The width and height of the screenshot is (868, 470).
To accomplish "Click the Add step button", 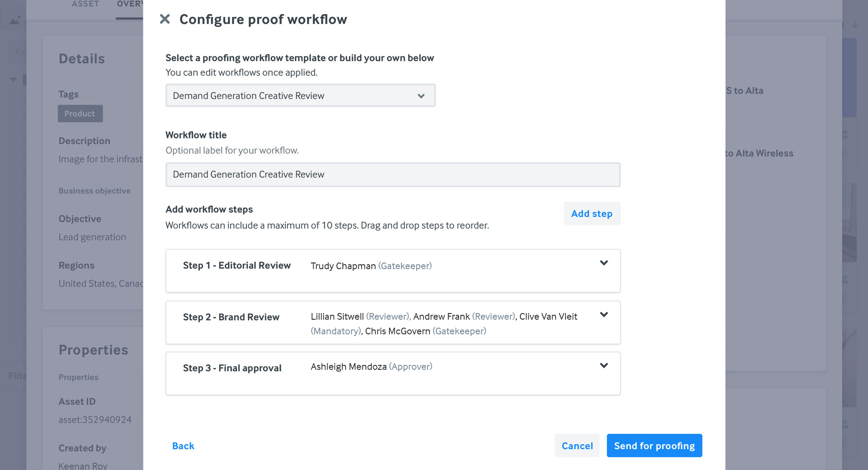I will tap(592, 213).
